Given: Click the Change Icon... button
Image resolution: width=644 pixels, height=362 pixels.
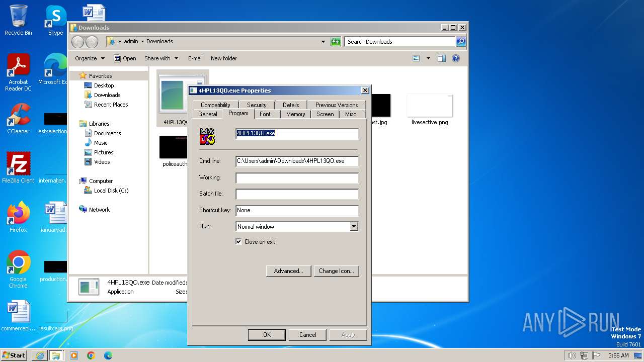Looking at the screenshot, I should click(337, 271).
